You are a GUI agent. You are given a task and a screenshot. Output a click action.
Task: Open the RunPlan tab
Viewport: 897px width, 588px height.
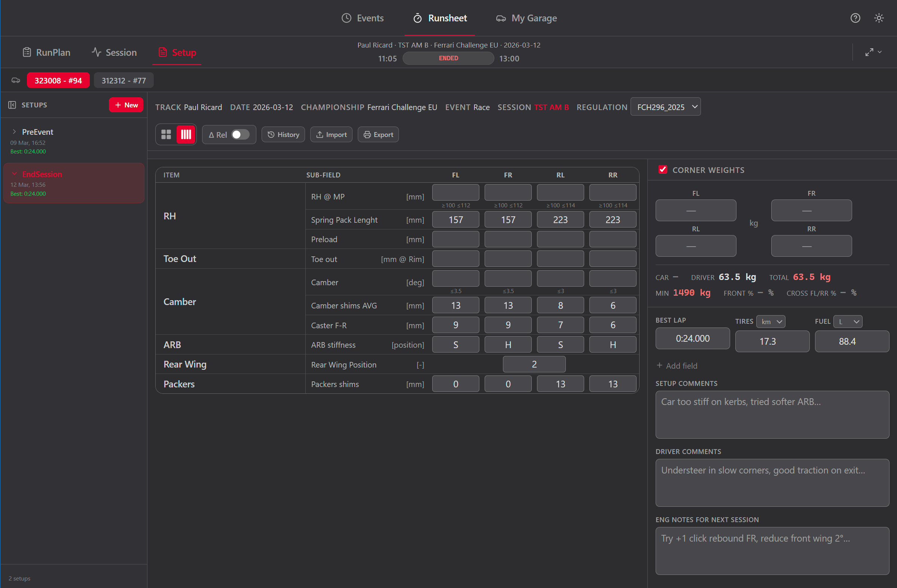point(46,52)
